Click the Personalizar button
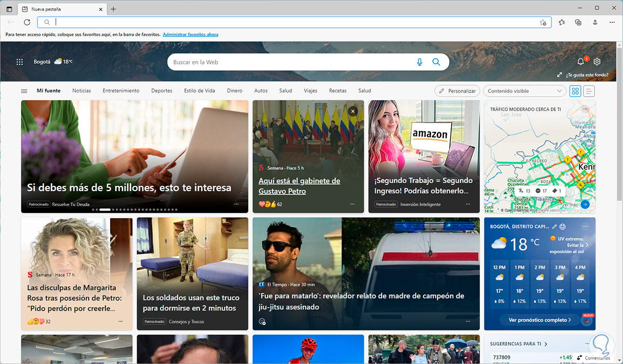The image size is (623, 364). click(x=457, y=91)
